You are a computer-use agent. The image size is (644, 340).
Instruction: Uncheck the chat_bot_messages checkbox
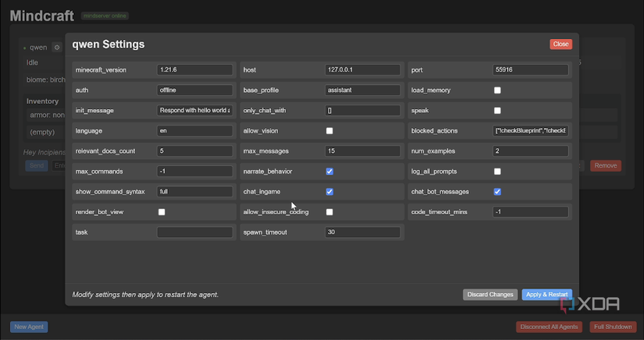tap(497, 192)
